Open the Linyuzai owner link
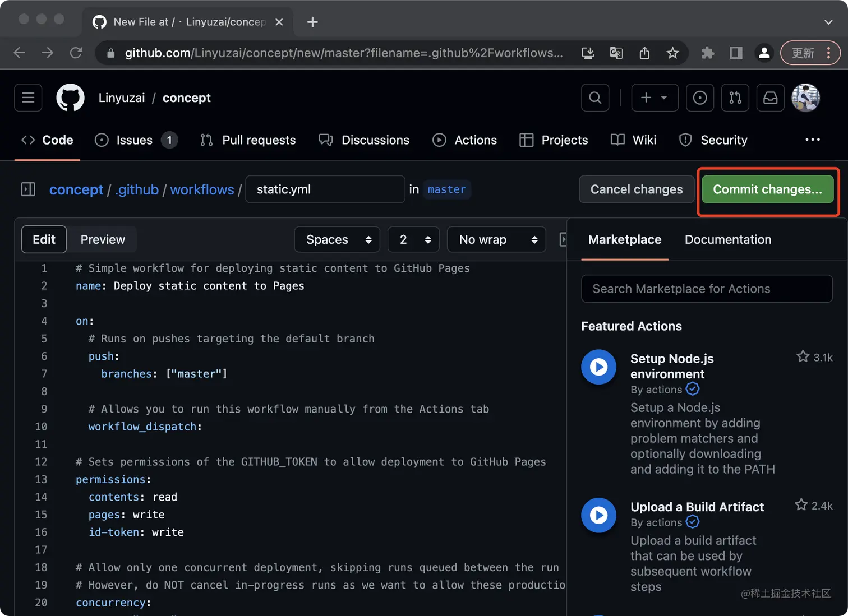Viewport: 848px width, 616px height. point(122,98)
